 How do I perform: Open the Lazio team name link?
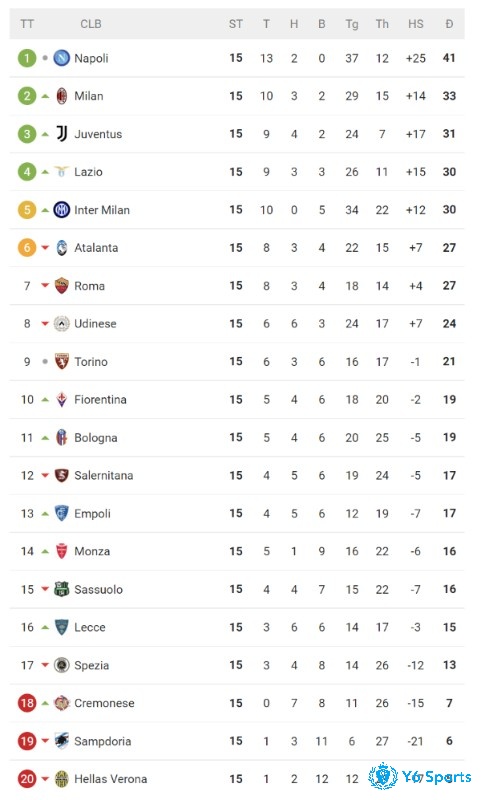tap(88, 172)
